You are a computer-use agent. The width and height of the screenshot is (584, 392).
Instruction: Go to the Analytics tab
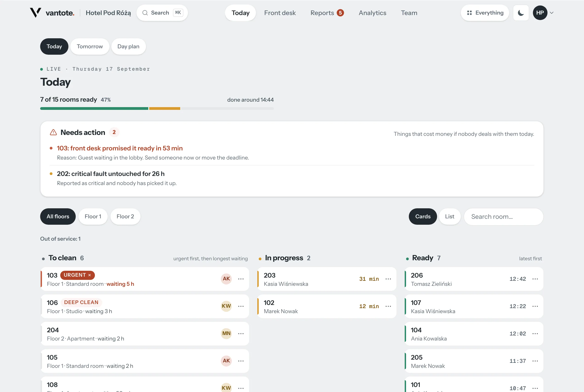tap(372, 13)
